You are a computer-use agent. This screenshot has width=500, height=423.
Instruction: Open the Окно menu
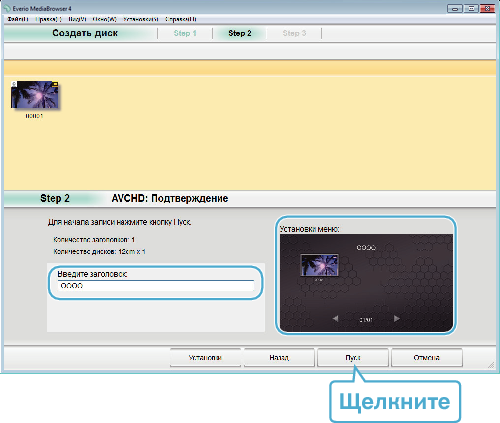click(105, 19)
